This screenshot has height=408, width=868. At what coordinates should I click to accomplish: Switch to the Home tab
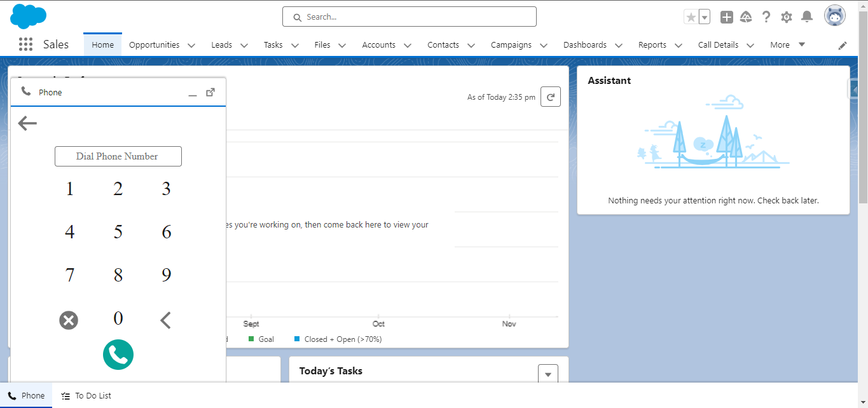tap(103, 44)
